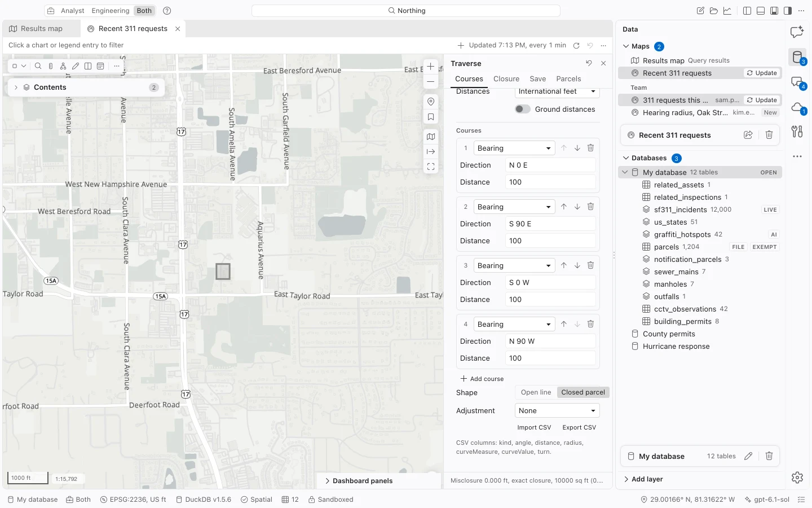This screenshot has width=812, height=508.
Task: Click the search tool in map toolbar
Action: coord(38,66)
